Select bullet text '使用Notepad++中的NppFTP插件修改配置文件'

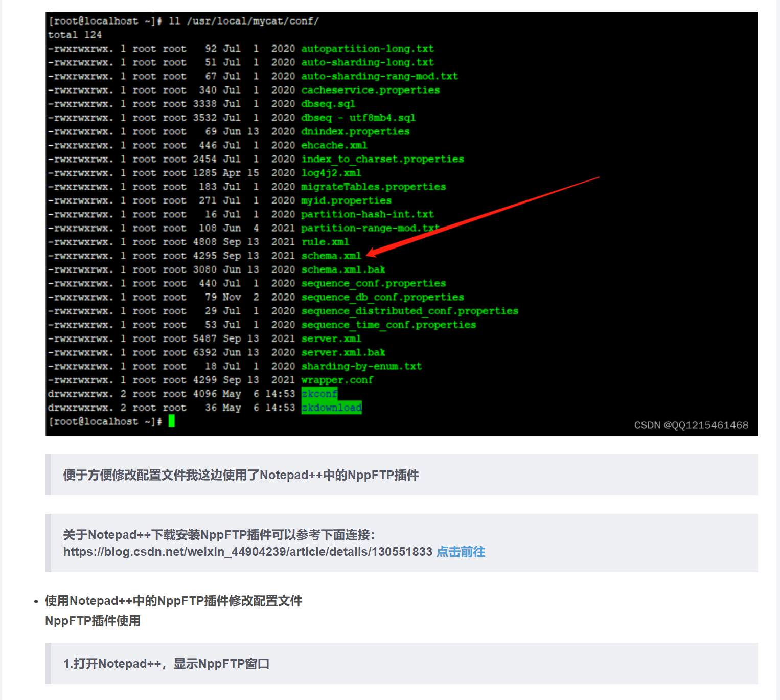pyautogui.click(x=174, y=601)
